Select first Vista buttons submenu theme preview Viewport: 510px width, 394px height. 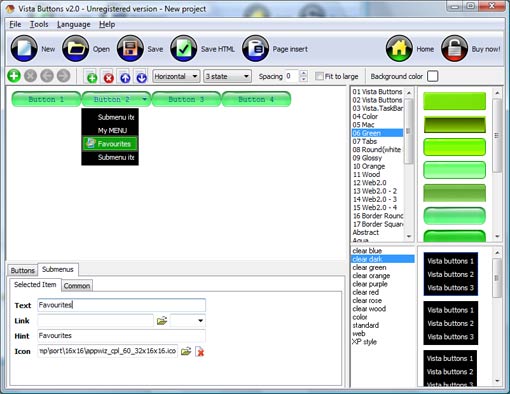pyautogui.click(x=451, y=274)
